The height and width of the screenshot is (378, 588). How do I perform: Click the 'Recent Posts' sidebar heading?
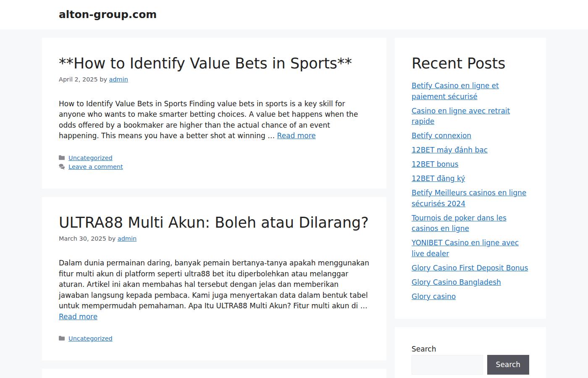[458, 63]
